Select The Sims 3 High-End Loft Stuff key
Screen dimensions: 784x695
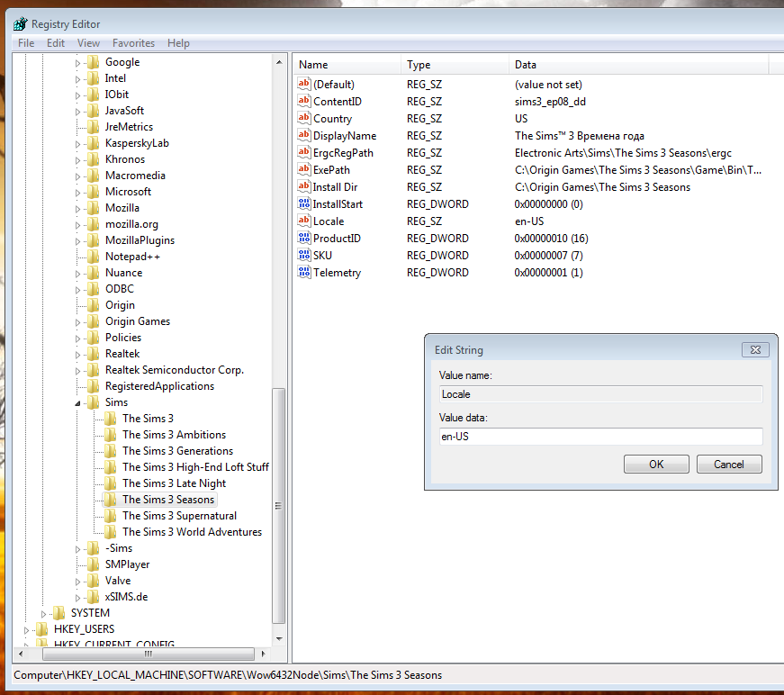195,467
